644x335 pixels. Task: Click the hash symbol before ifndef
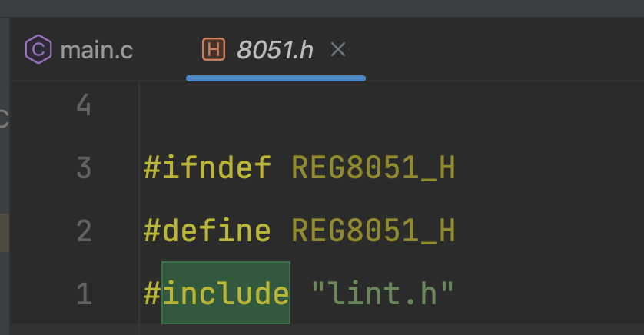(x=152, y=167)
